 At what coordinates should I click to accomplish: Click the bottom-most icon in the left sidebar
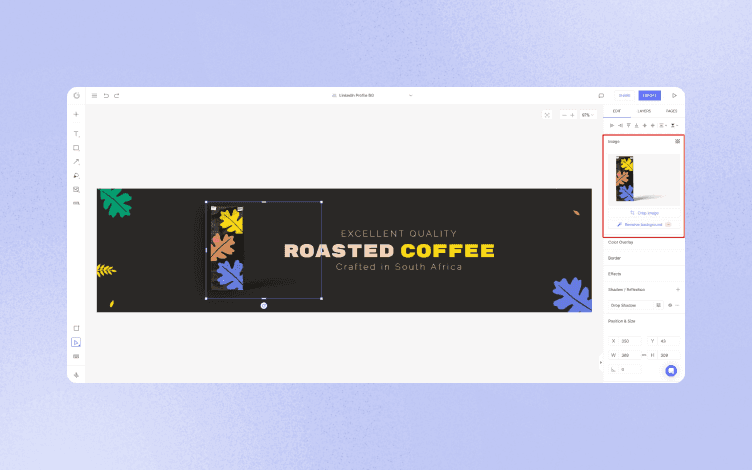pyautogui.click(x=76, y=375)
